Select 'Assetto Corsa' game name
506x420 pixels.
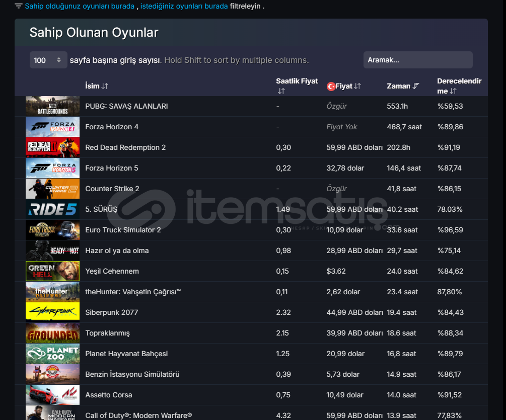[109, 395]
